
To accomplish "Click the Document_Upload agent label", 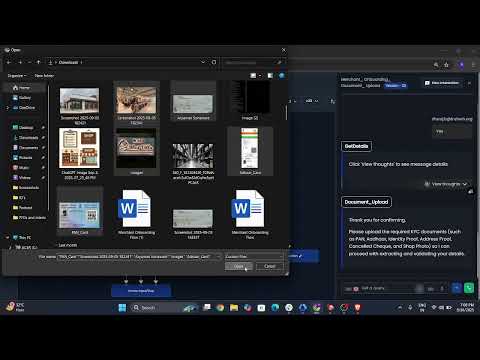I will [366, 202].
